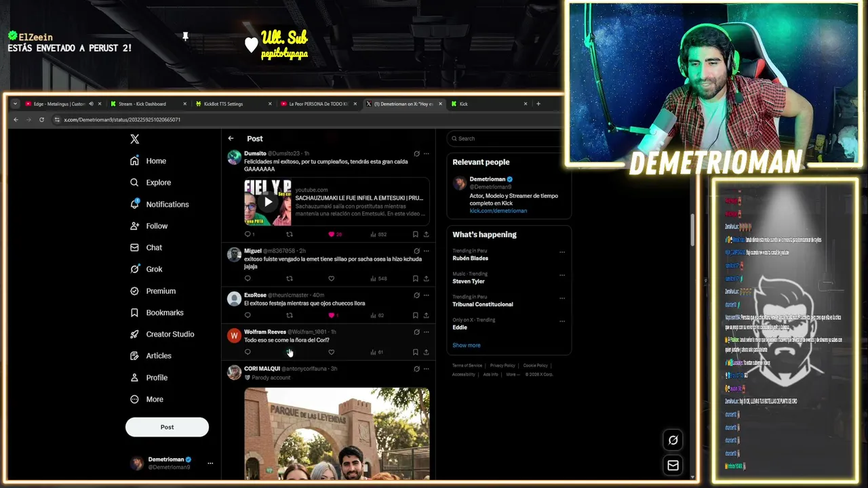
Task: View analytics of Miguel's reply
Action: point(378,279)
